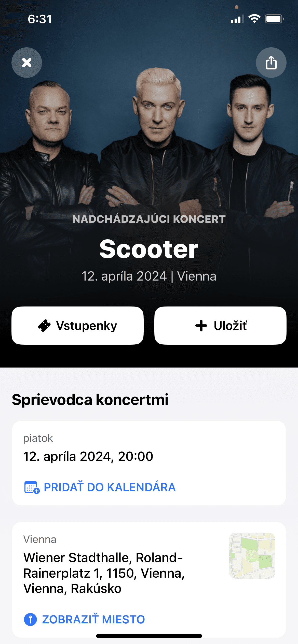The width and height of the screenshot is (298, 644).
Task: Save the concert with Uložiť
Action: click(220, 326)
